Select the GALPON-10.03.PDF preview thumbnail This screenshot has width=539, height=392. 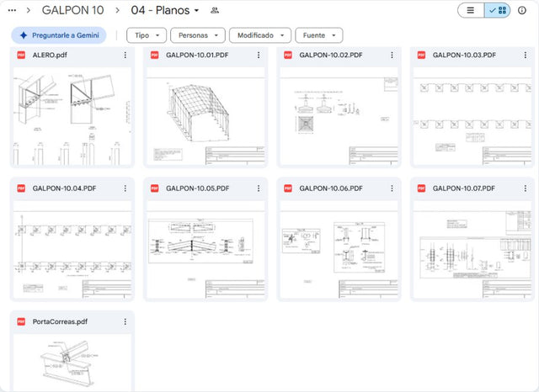tap(472, 116)
